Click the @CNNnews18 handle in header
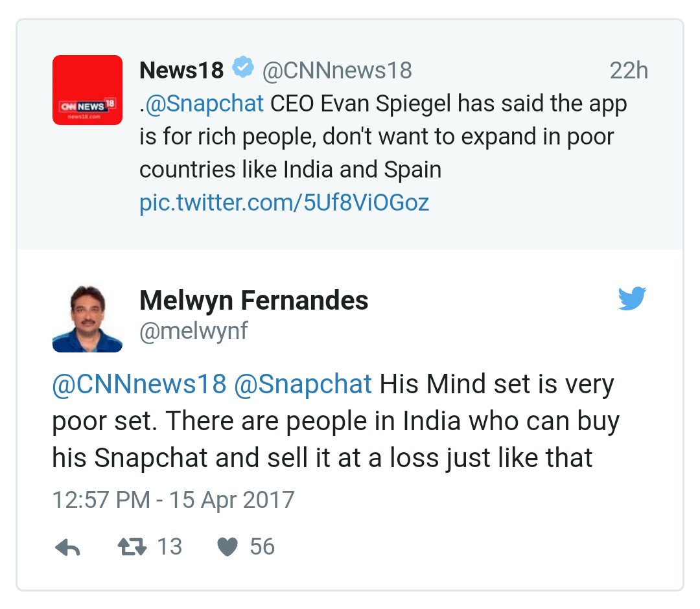Image resolution: width=700 pixels, height=609 pixels. tap(337, 71)
